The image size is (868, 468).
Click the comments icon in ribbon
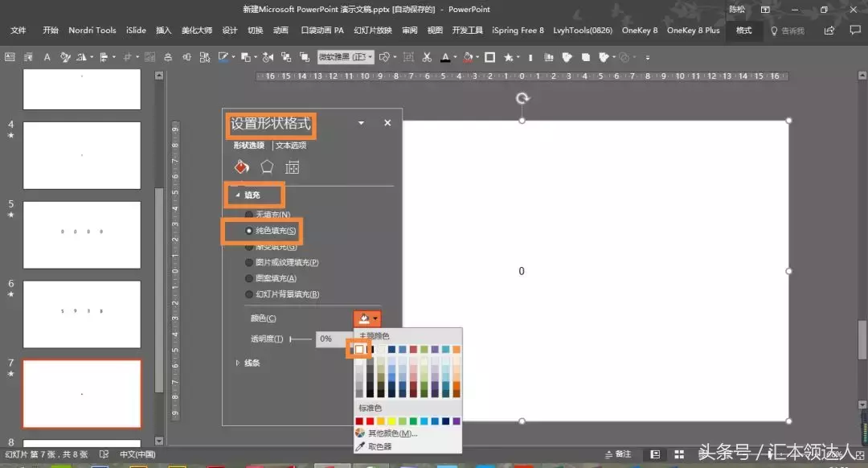coord(854,31)
